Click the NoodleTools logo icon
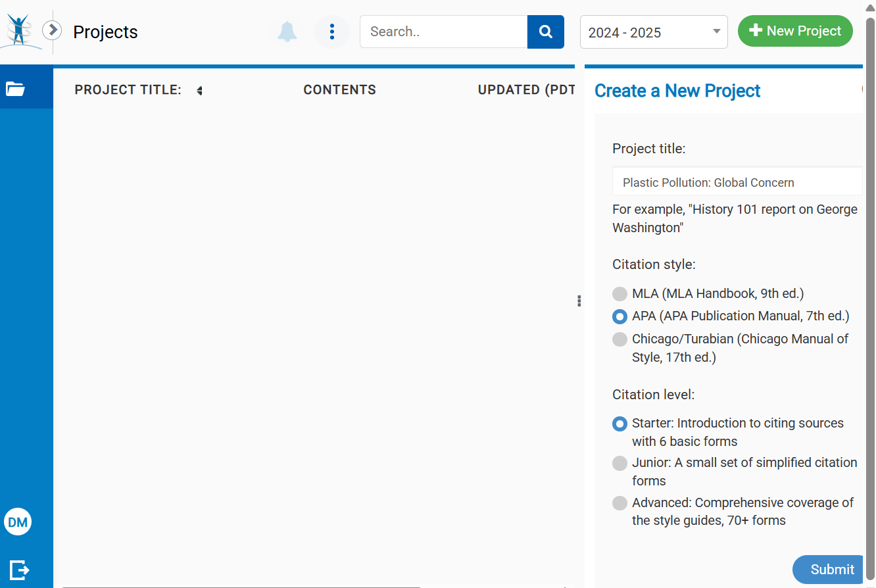Viewport: 876px width, 588px height. coord(20,31)
